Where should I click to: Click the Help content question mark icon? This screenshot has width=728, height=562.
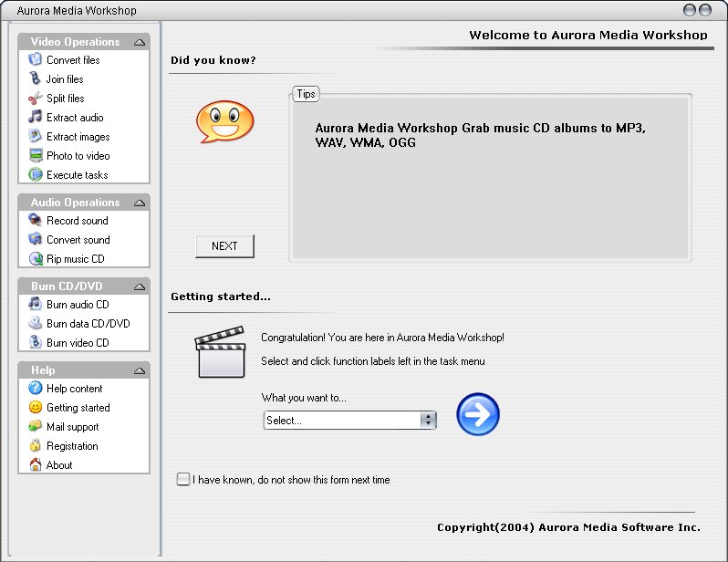tap(36, 388)
